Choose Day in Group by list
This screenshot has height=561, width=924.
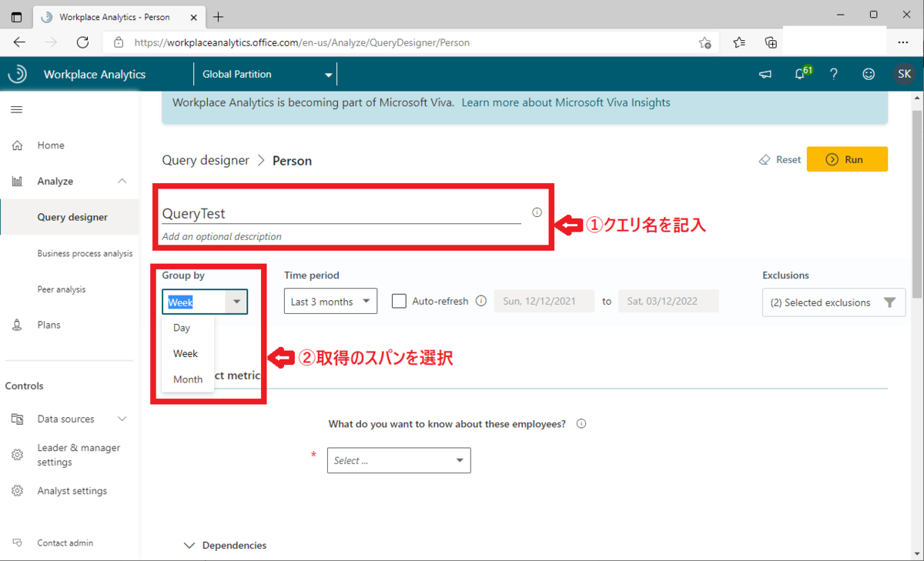188,328
